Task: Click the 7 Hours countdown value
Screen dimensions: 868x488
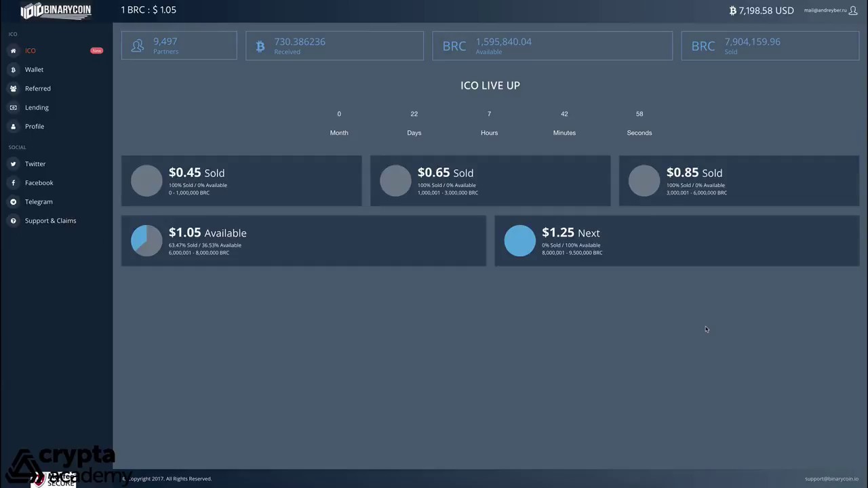Action: [489, 114]
